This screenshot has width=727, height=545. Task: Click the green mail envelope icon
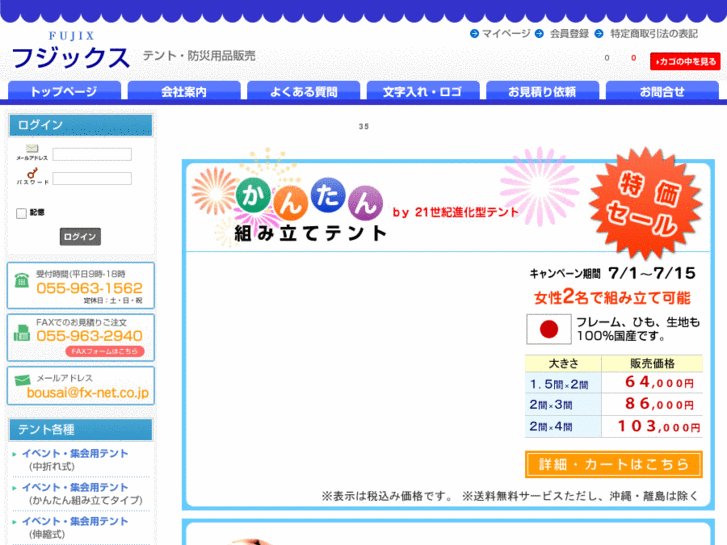(22, 380)
